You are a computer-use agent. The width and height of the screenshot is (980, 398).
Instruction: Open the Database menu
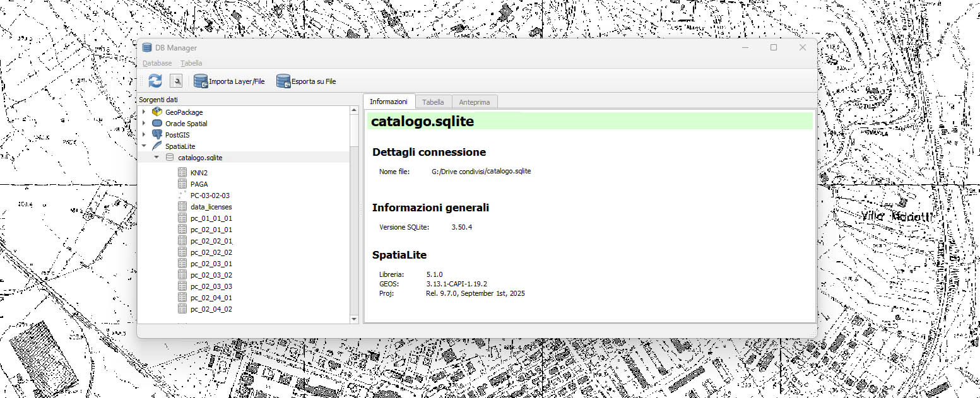coord(156,62)
